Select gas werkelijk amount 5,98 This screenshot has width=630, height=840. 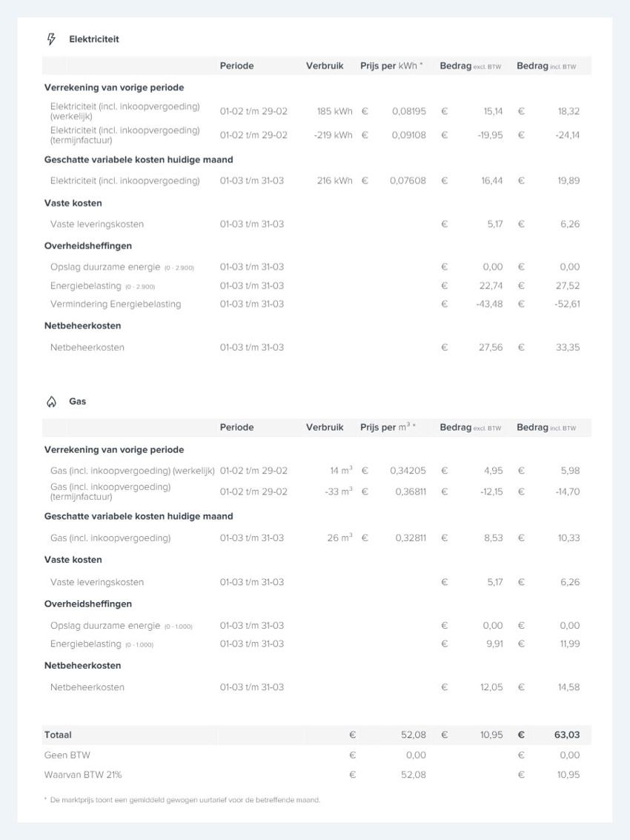pyautogui.click(x=570, y=470)
